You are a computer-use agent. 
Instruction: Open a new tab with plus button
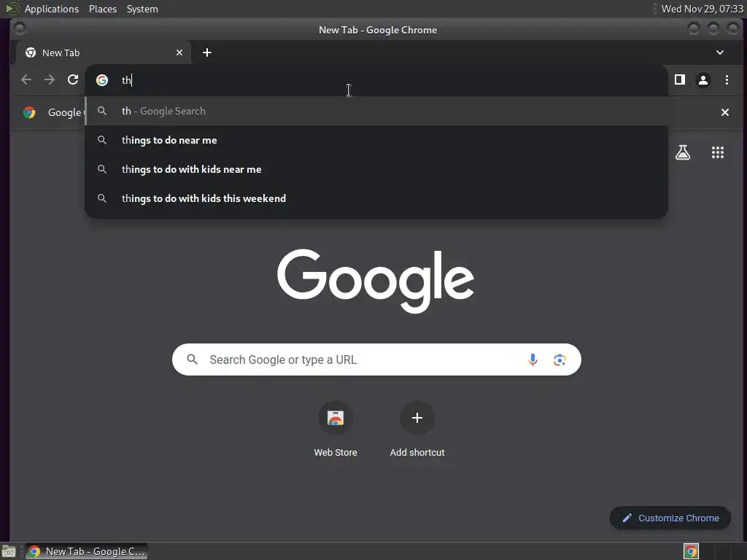click(x=206, y=52)
